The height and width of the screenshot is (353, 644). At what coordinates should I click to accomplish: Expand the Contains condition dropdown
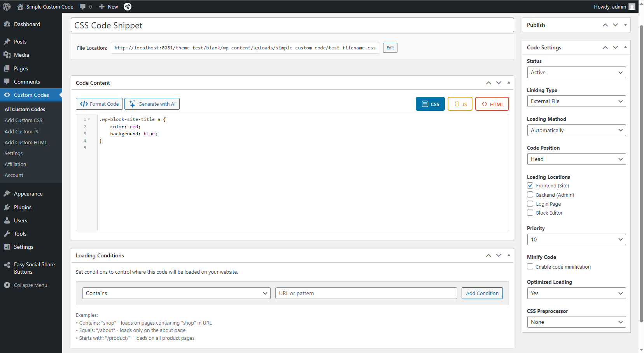click(176, 293)
